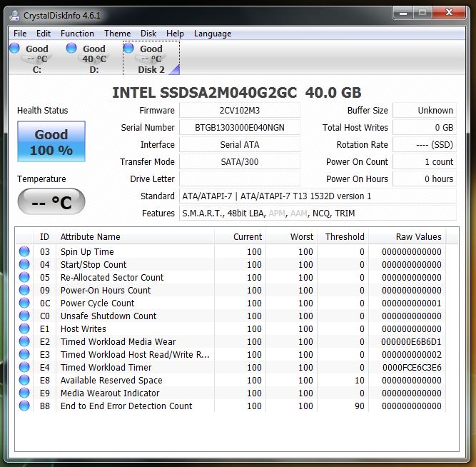
Task: Open the Help menu
Action: [x=175, y=34]
